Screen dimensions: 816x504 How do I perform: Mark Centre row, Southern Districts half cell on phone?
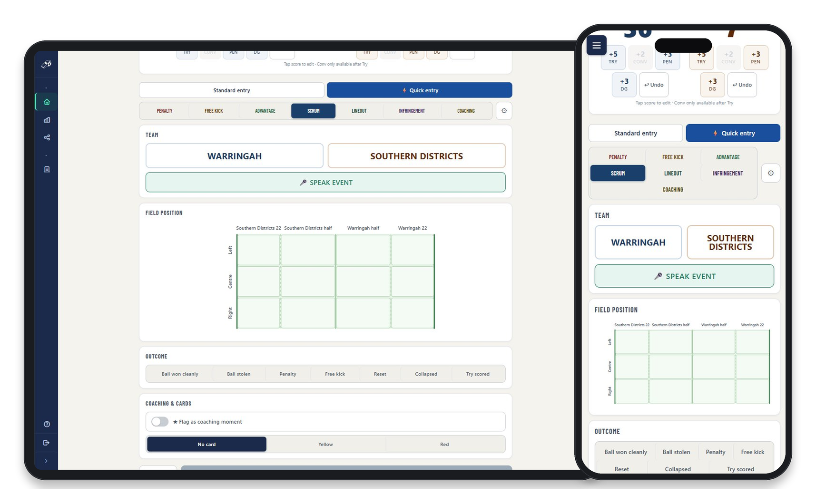[670, 367]
